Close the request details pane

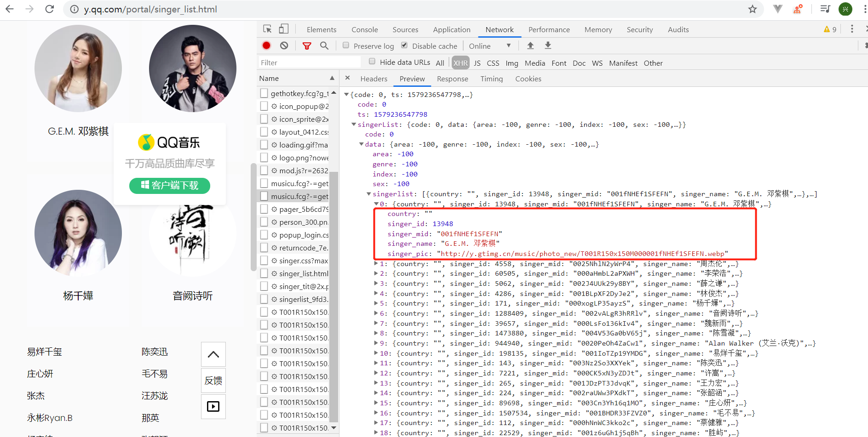(x=347, y=78)
